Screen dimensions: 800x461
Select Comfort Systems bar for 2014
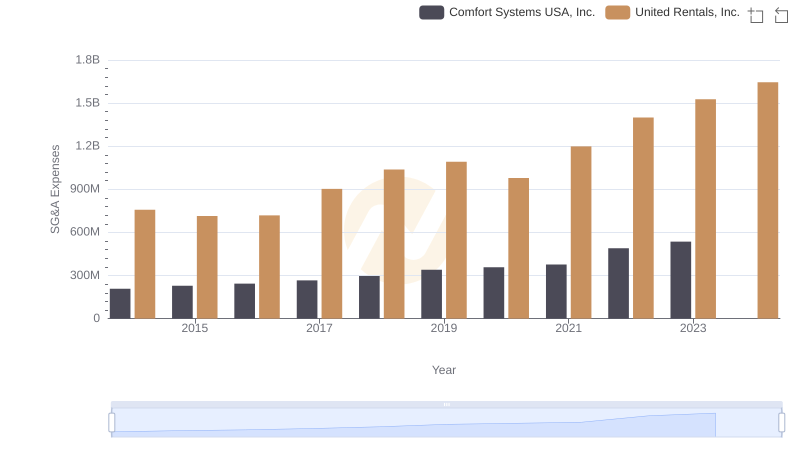(x=120, y=304)
